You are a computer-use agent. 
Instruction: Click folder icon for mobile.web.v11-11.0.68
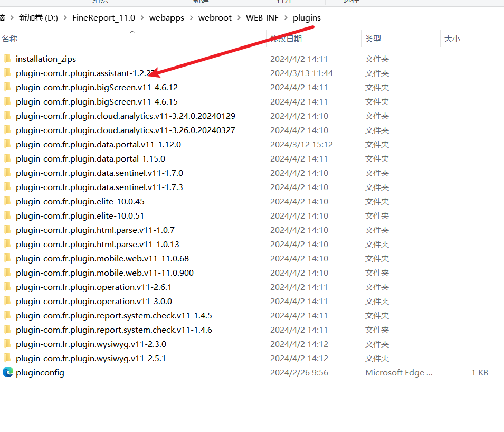click(x=7, y=258)
